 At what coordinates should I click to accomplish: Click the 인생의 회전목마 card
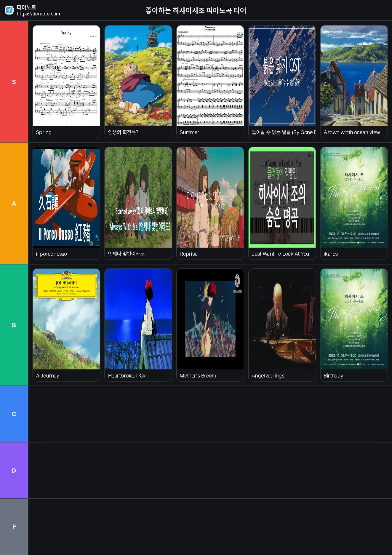[x=138, y=81]
